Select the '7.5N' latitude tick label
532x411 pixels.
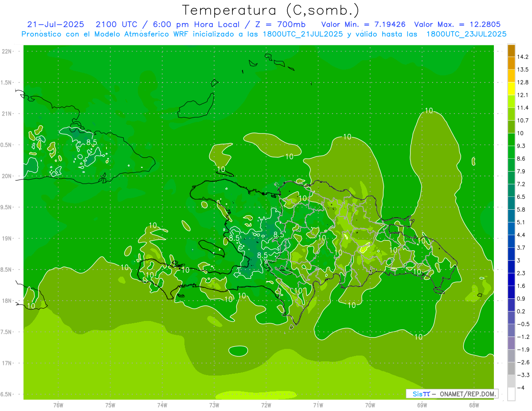coord(6,332)
